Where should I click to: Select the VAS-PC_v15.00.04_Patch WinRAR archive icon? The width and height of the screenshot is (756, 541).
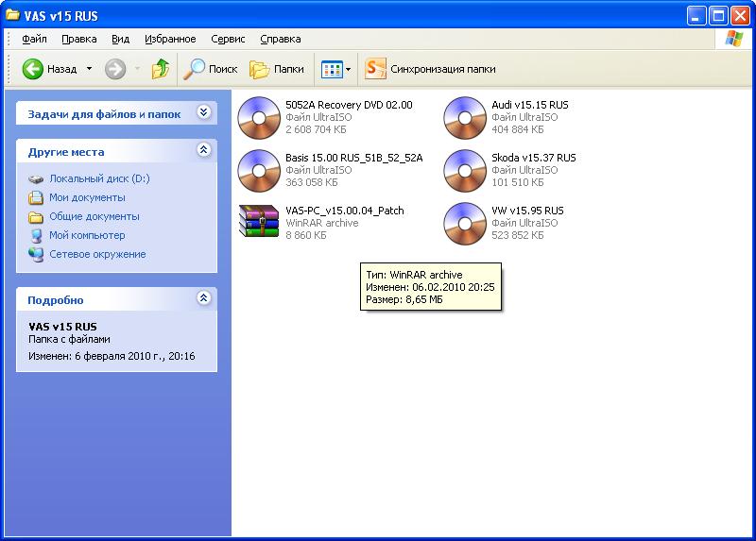[x=258, y=223]
